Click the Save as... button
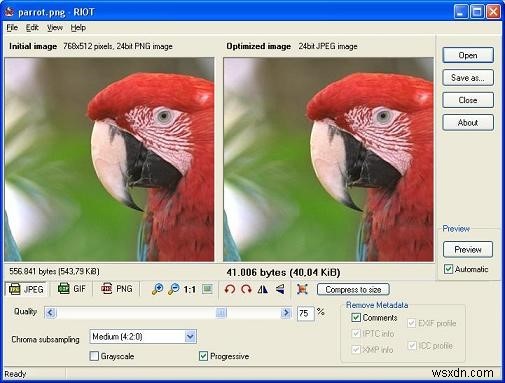Image resolution: width=505 pixels, height=383 pixels. (468, 78)
